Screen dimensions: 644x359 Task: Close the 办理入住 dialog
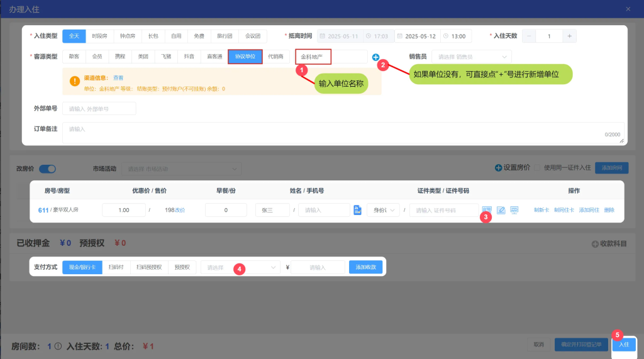628,9
